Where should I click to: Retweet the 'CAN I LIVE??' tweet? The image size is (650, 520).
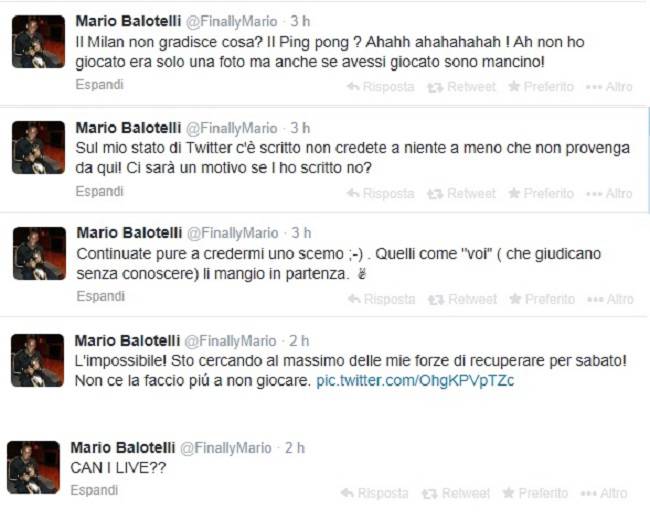pos(455,493)
